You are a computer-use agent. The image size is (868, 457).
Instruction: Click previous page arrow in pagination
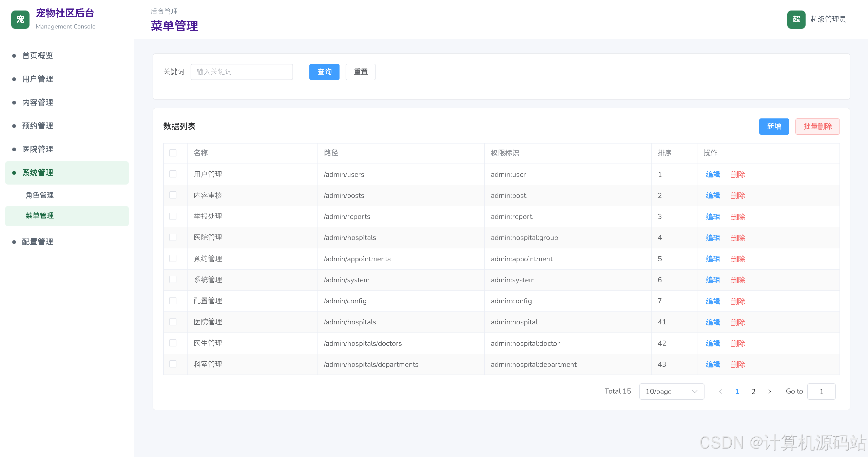(720, 392)
